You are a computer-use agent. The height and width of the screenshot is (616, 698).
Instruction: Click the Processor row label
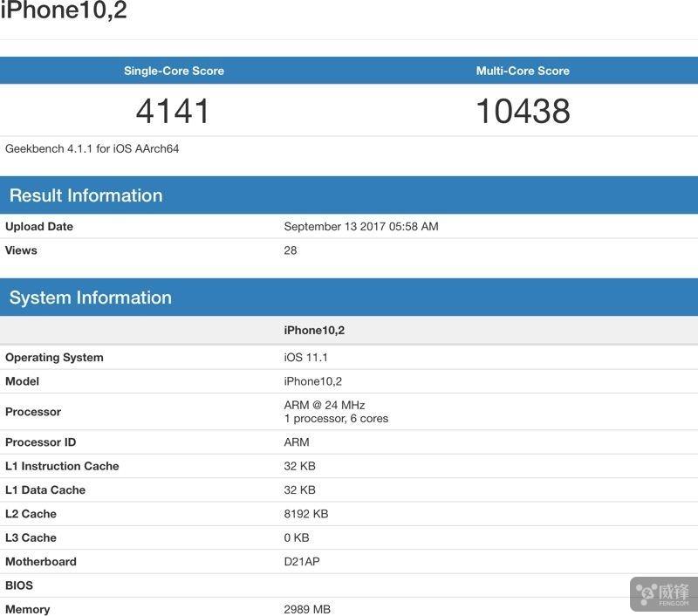(x=33, y=412)
